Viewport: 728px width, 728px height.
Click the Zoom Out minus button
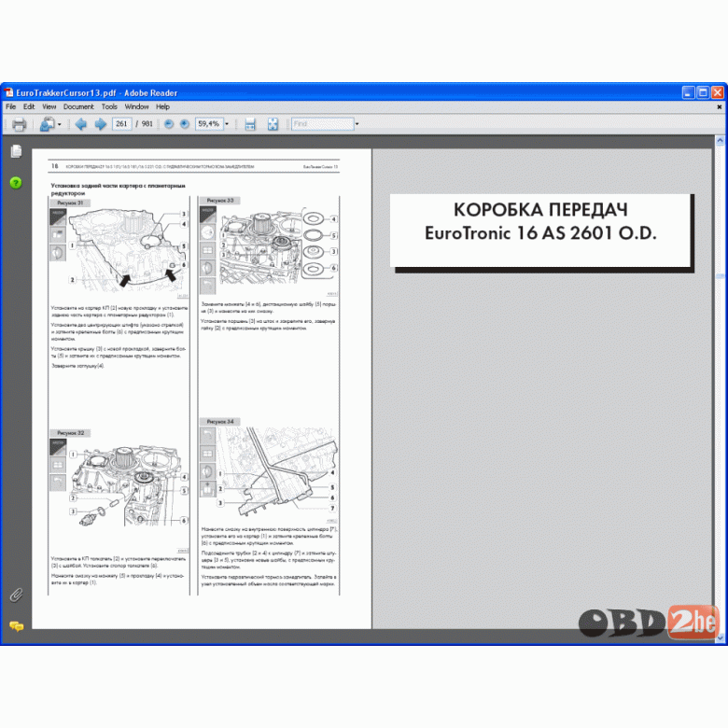pyautogui.click(x=169, y=124)
